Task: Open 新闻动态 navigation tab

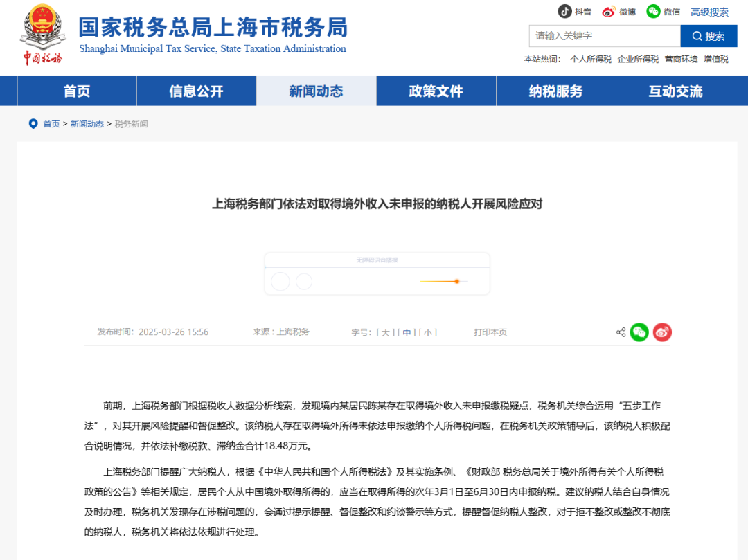Action: click(x=317, y=91)
